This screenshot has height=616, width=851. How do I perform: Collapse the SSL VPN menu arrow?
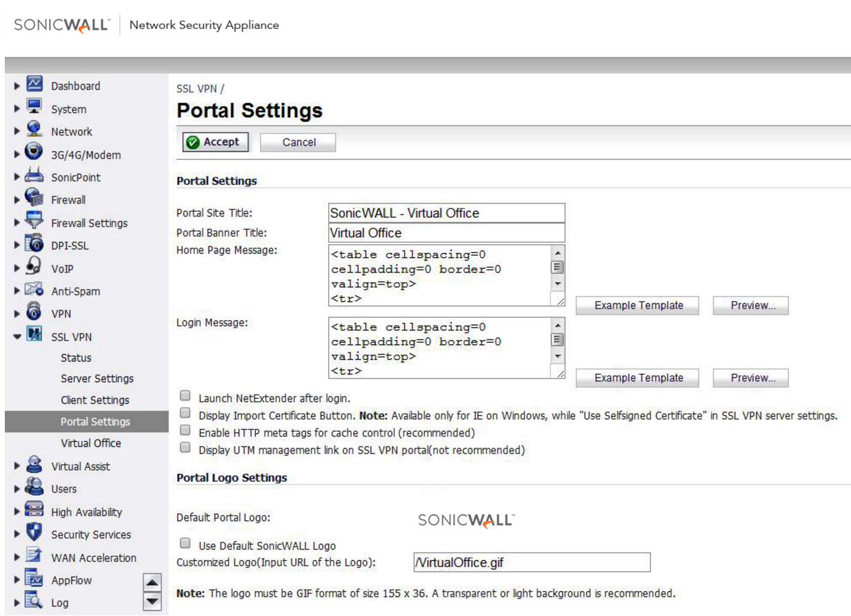(x=17, y=337)
